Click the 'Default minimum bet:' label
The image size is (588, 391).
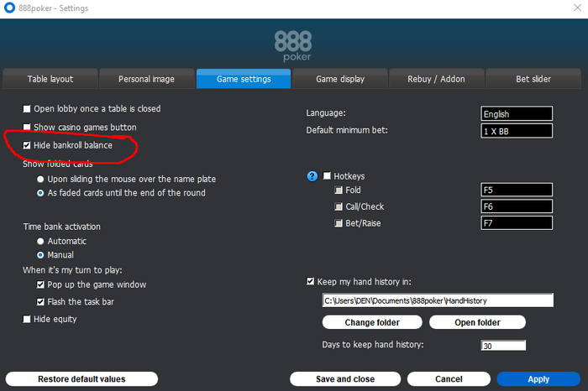pyautogui.click(x=347, y=130)
